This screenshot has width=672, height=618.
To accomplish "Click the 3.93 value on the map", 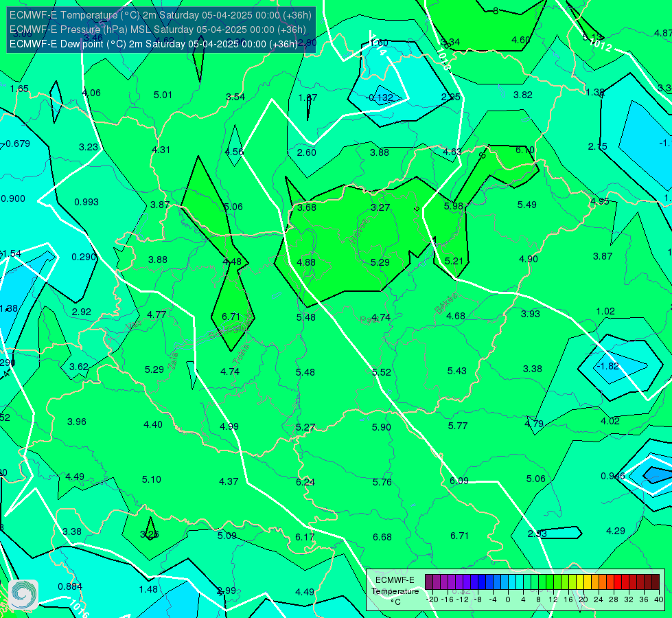I will point(530,314).
